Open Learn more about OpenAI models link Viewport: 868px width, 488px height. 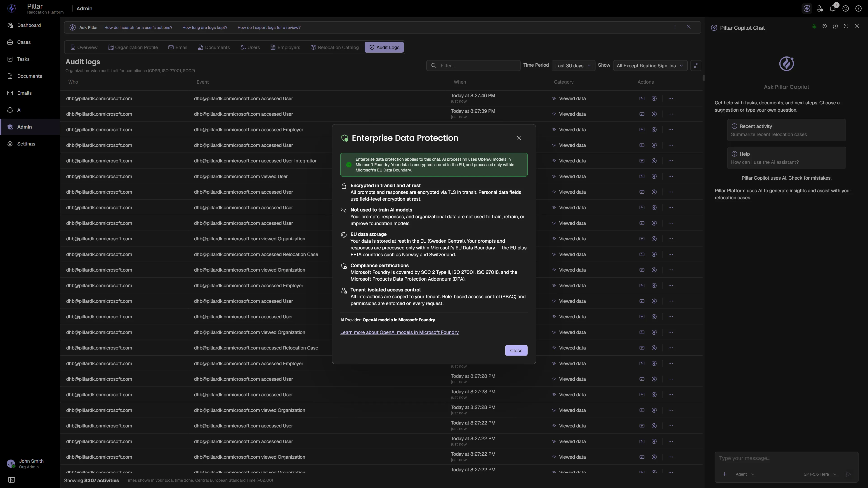coord(399,332)
